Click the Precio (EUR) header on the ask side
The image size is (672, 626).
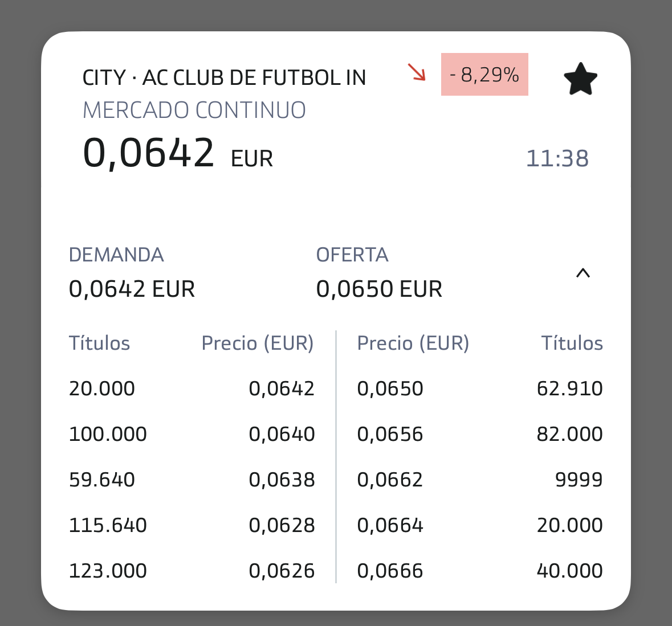tap(413, 343)
